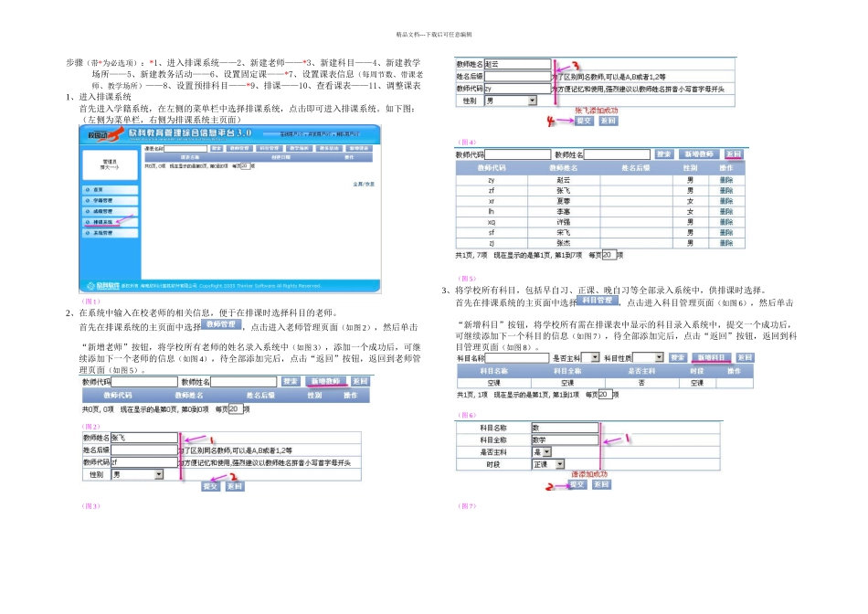This screenshot has height=614, width=868.
Task: Click 教师代码 field containing zy
Action: point(517,89)
